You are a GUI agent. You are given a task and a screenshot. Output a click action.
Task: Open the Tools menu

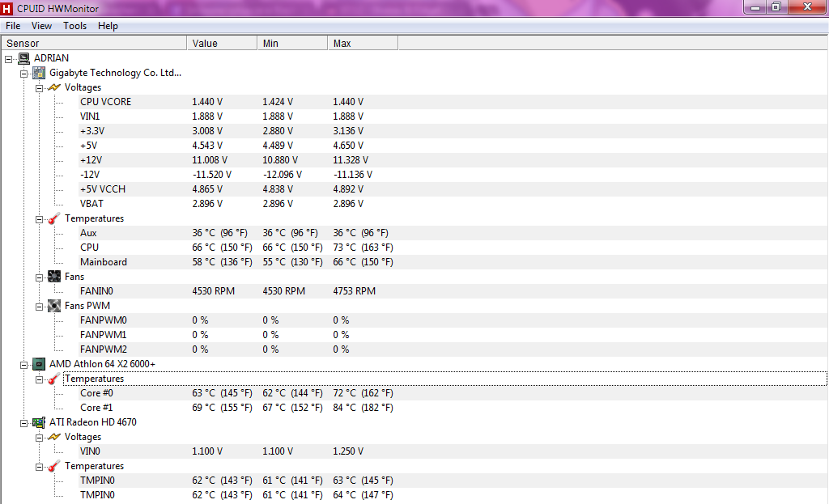[75, 26]
